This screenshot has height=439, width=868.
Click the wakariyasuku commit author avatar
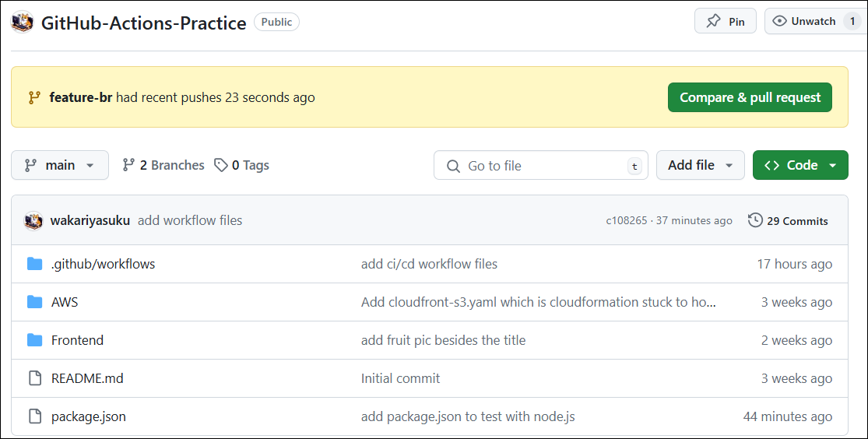click(x=33, y=221)
